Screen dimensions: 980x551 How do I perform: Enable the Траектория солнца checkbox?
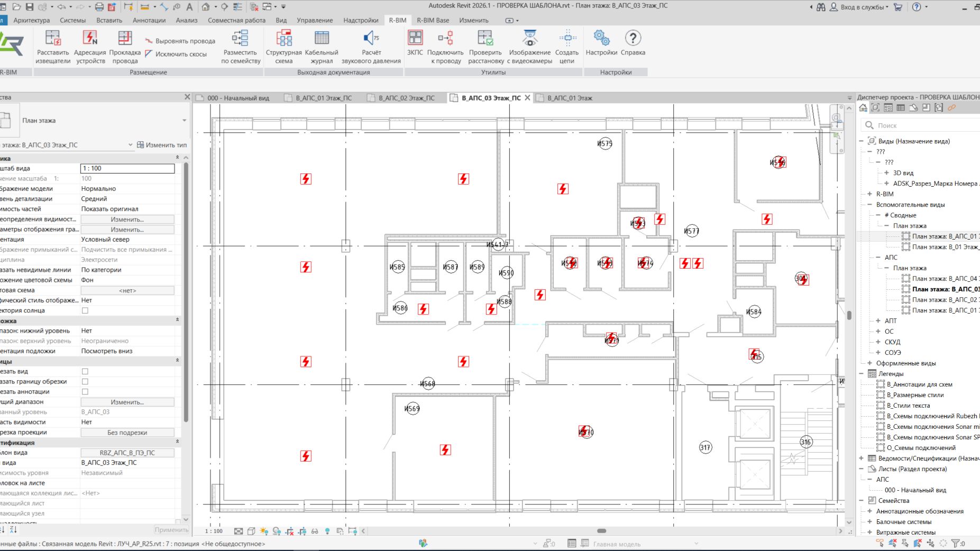(x=85, y=310)
